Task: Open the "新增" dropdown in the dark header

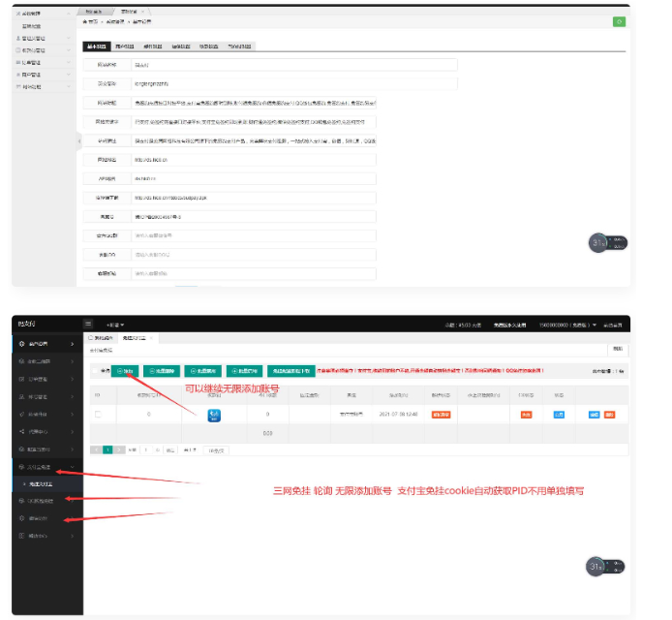Action: [x=115, y=324]
